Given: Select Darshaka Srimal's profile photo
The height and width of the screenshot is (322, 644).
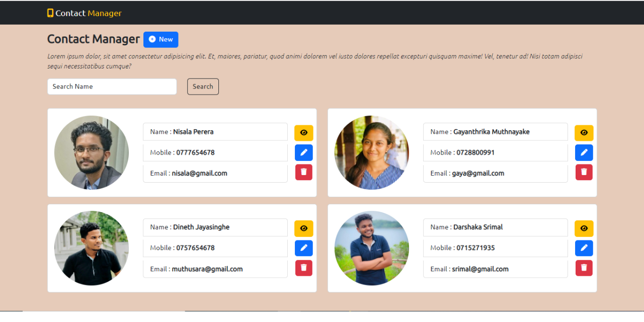Looking at the screenshot, I should coord(372,248).
